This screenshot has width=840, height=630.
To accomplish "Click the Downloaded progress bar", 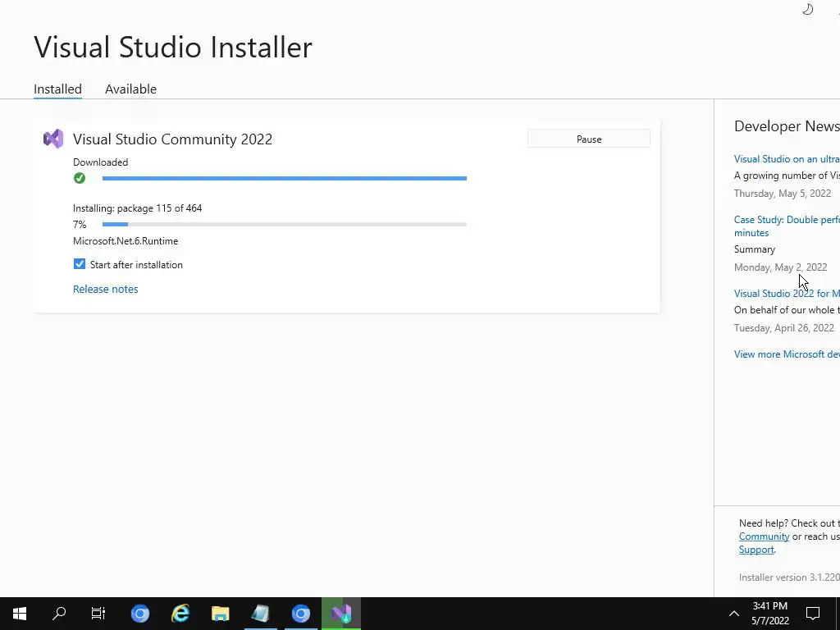I will 285,178.
